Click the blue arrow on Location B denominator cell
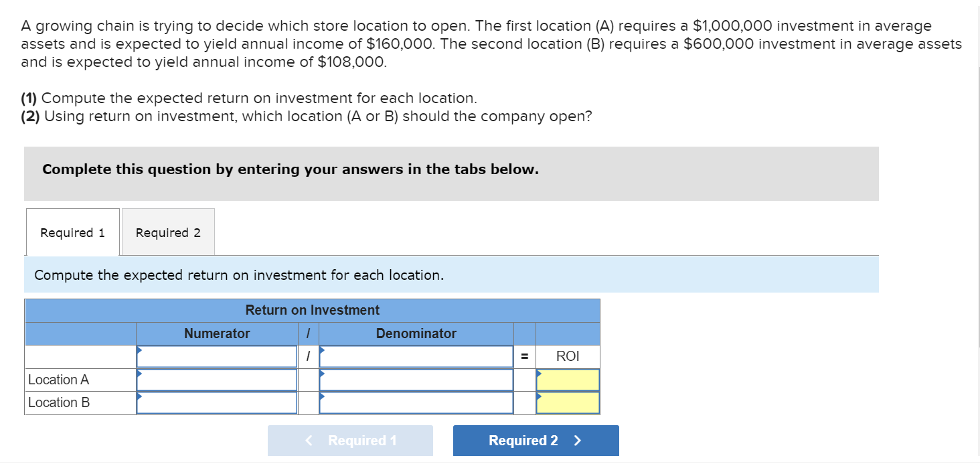Viewport: 980px width, 466px height. (x=323, y=398)
